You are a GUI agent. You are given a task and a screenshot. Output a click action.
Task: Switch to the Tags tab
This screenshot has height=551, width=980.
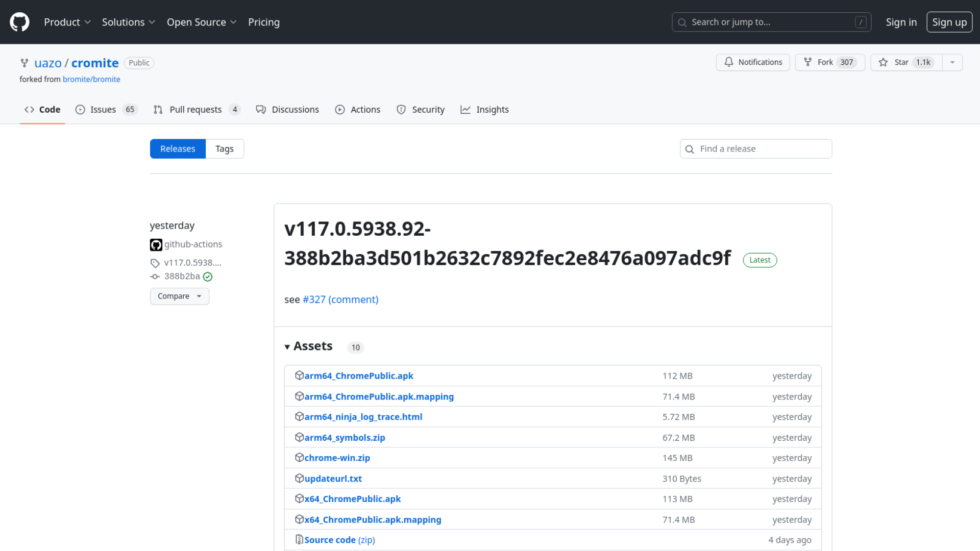pyautogui.click(x=224, y=149)
